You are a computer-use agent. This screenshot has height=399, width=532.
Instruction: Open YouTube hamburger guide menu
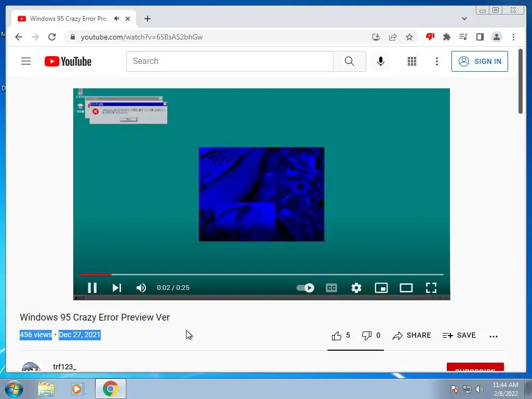(26, 61)
